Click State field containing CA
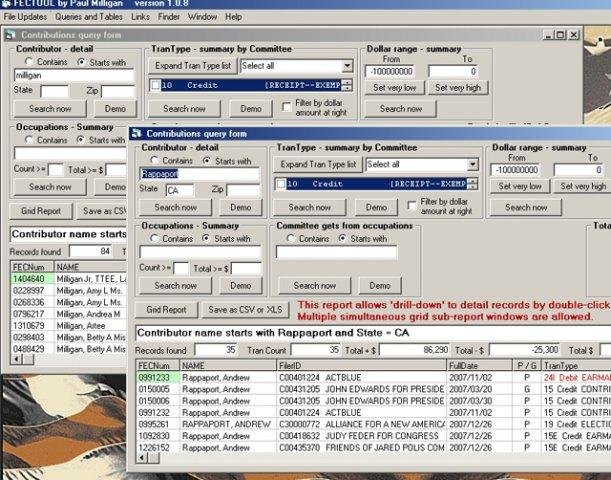611x480 pixels. point(180,190)
